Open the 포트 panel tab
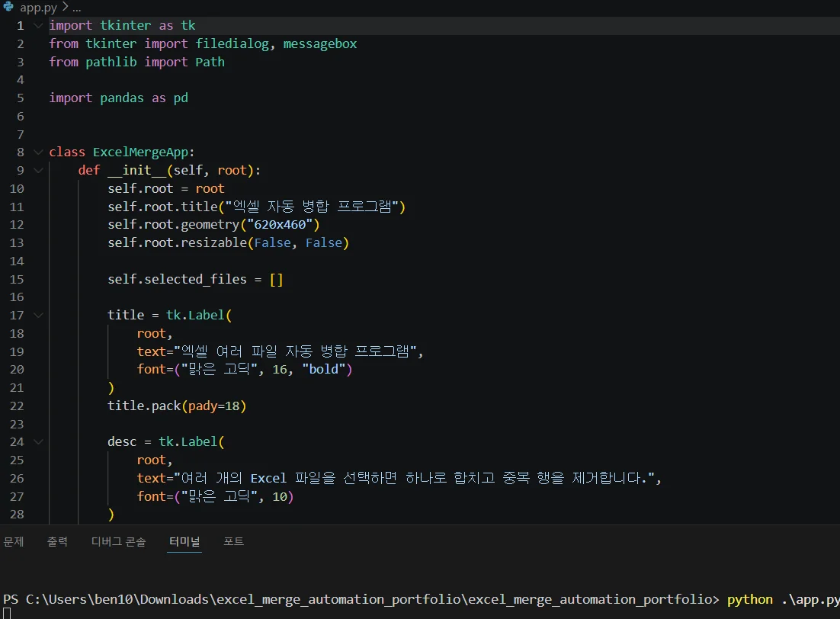Image resolution: width=840 pixels, height=619 pixels. pos(233,541)
